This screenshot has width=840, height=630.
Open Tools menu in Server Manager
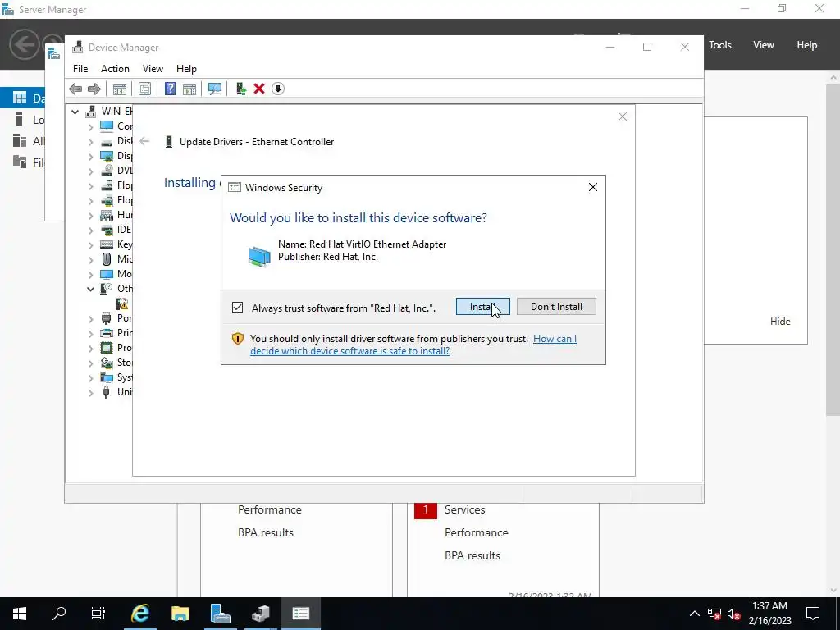point(720,45)
